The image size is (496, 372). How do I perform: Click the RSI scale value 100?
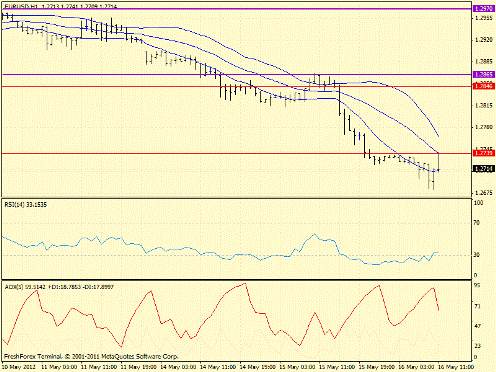click(479, 203)
